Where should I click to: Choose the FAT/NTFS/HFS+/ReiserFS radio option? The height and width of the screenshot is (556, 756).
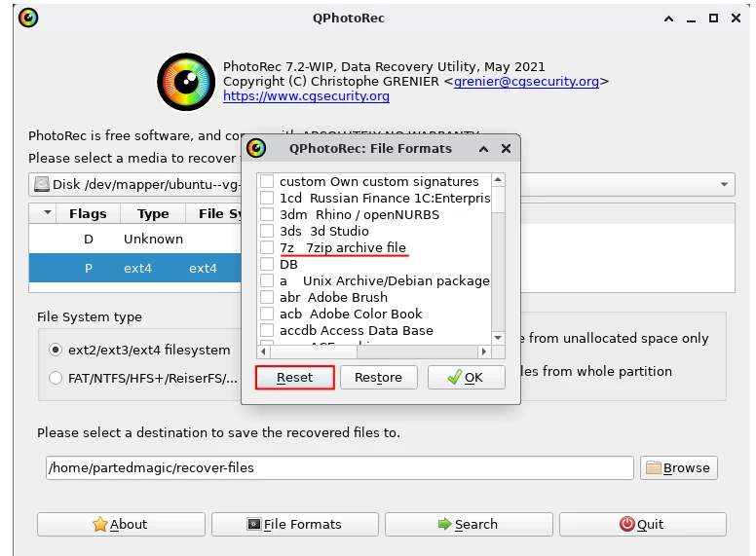point(57,378)
